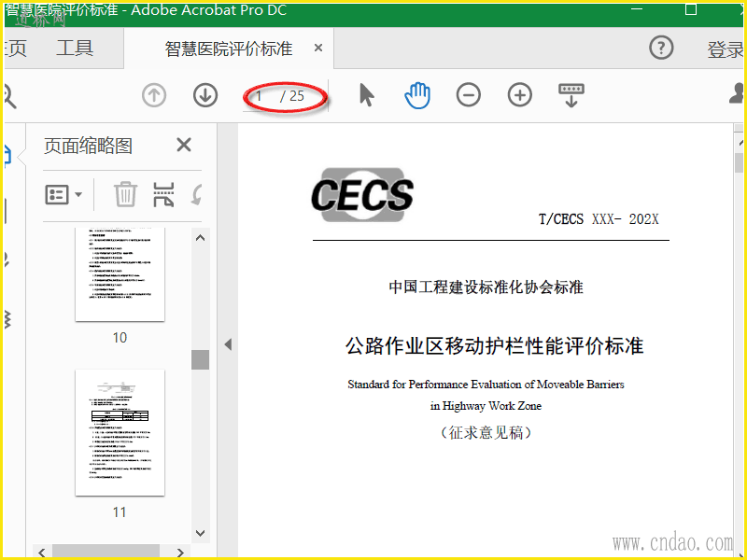Open the thumbnail options dropdown menu

point(63,195)
